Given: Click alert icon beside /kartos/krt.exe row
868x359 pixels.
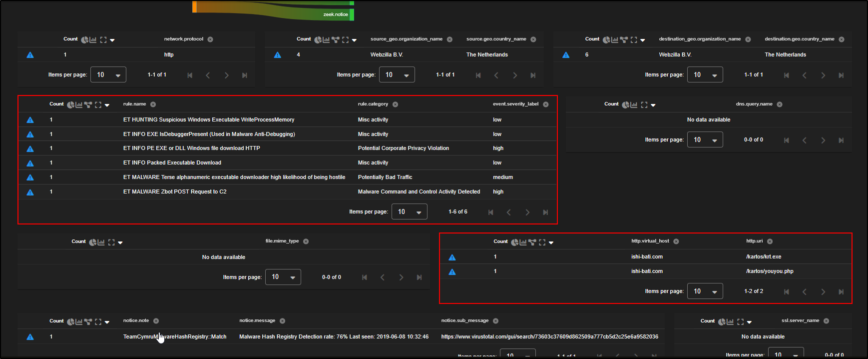Looking at the screenshot, I should click(452, 257).
